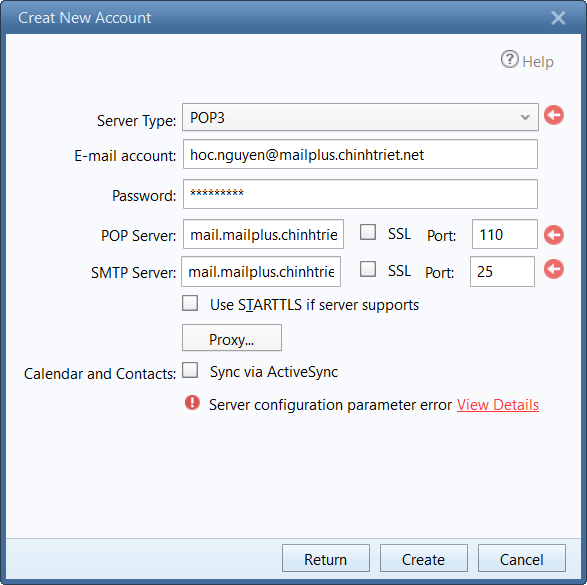Enable SSL for POP Server
The width and height of the screenshot is (587, 585).
368,232
